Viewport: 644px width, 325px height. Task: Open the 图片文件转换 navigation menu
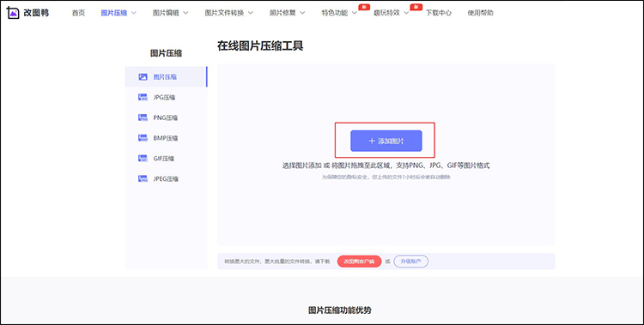[x=224, y=13]
